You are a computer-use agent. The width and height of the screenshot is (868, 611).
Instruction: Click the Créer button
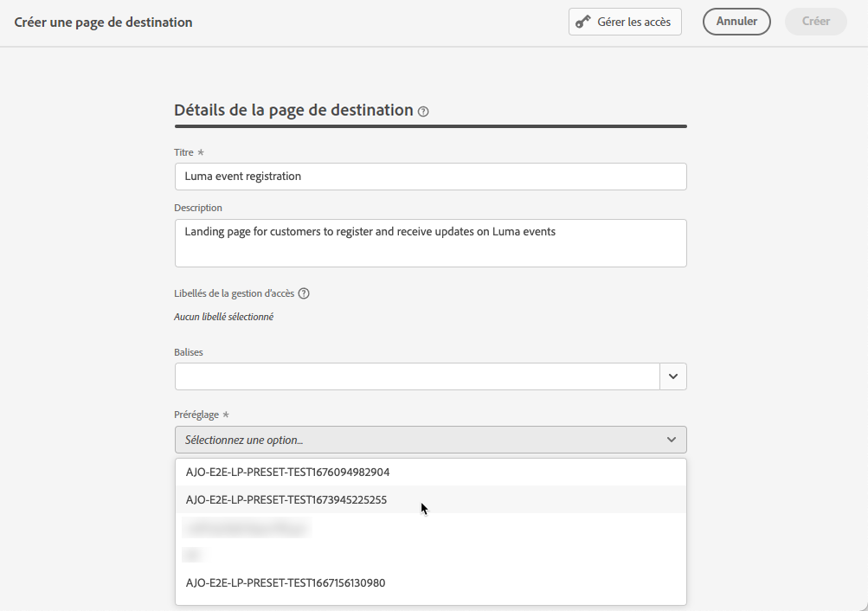point(815,22)
